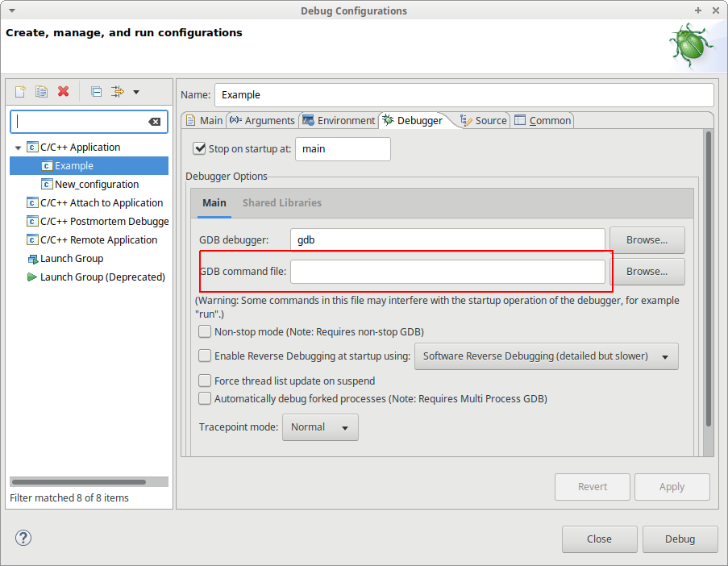Switch to the Common tab
Viewport: 728px width, 566px height.
[543, 120]
